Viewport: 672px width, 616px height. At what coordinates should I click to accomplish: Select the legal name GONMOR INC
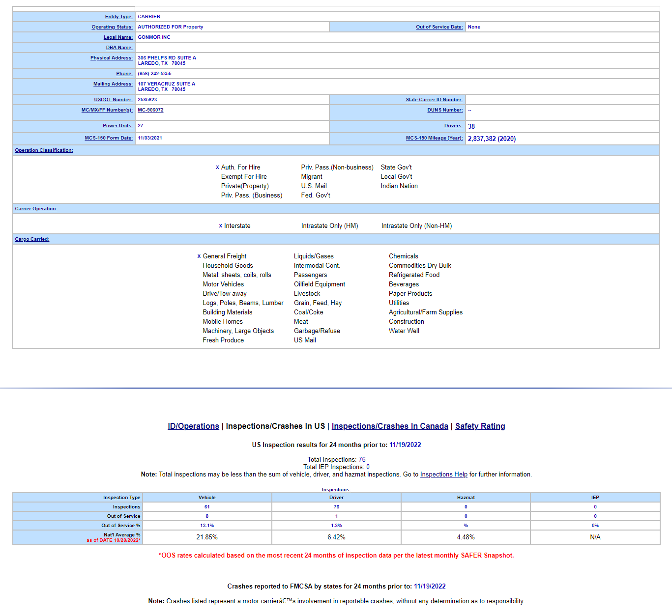click(x=154, y=37)
